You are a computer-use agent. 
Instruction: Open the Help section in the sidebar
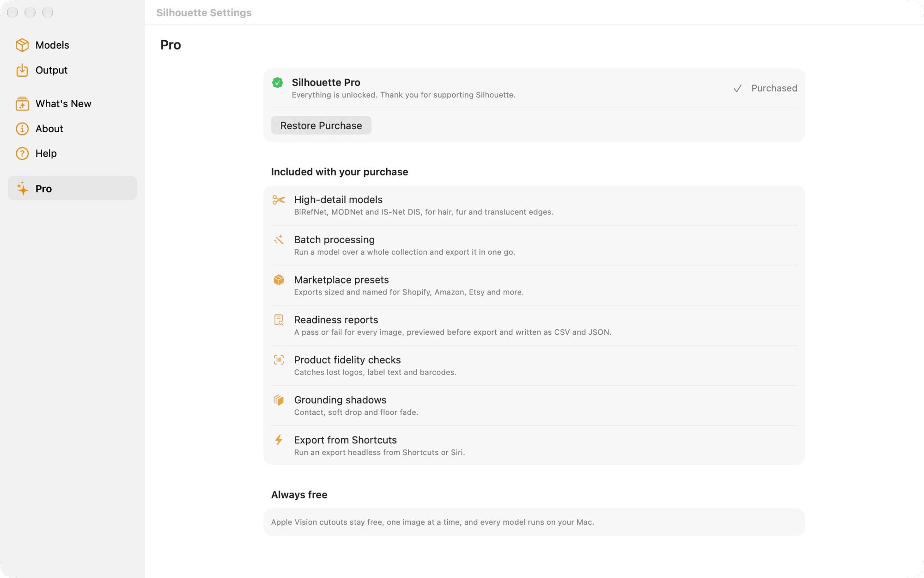(x=73, y=154)
